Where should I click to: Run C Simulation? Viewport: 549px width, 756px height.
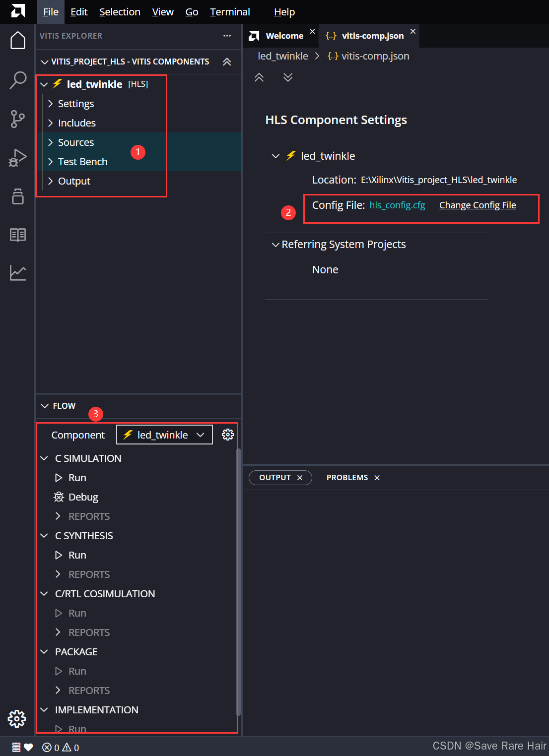click(70, 478)
